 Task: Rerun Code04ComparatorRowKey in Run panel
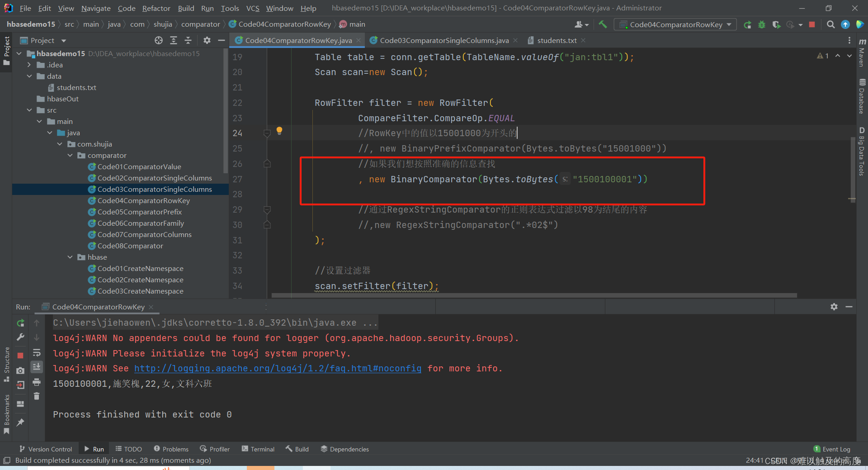point(20,323)
